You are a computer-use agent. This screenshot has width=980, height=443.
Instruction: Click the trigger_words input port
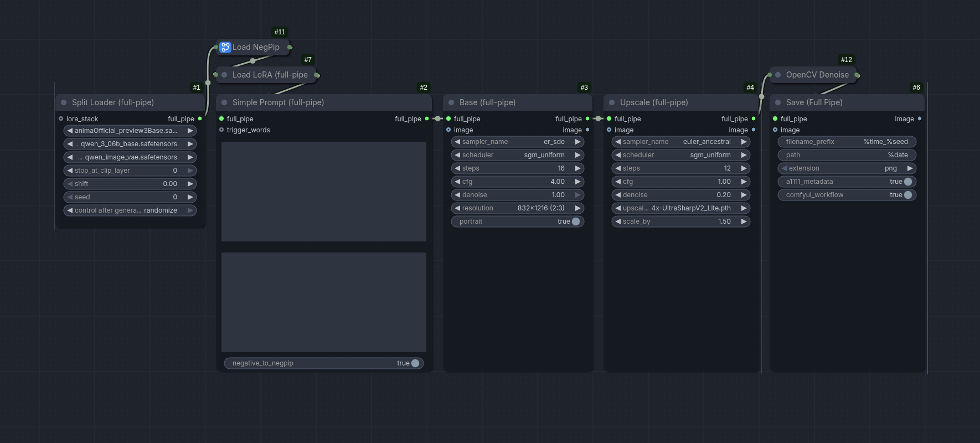click(221, 130)
